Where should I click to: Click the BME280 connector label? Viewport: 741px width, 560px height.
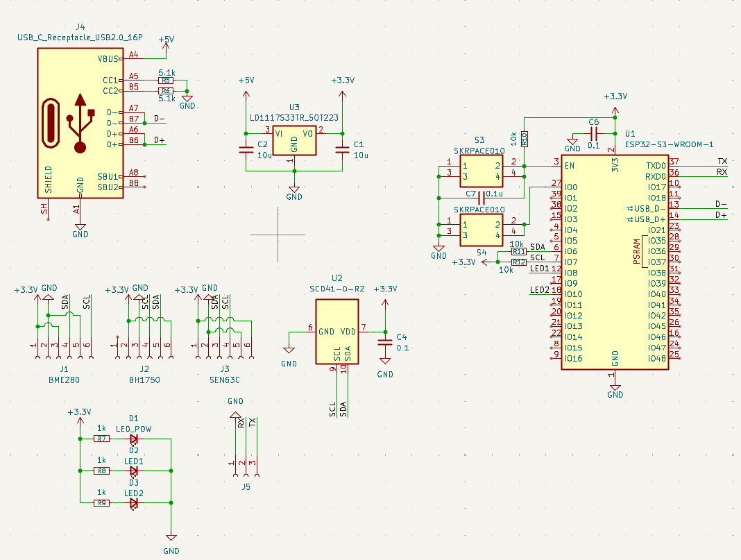65,380
